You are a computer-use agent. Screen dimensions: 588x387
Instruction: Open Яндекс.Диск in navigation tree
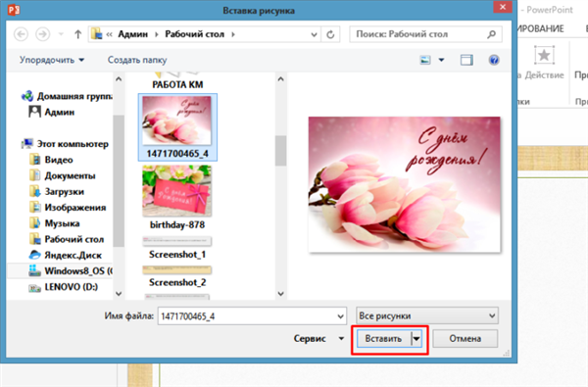coord(66,255)
